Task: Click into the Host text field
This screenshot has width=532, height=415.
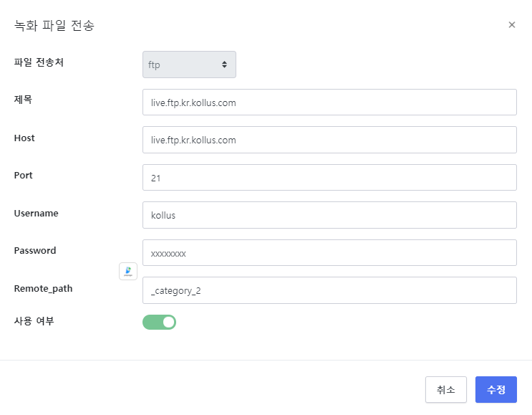Action: coord(329,140)
